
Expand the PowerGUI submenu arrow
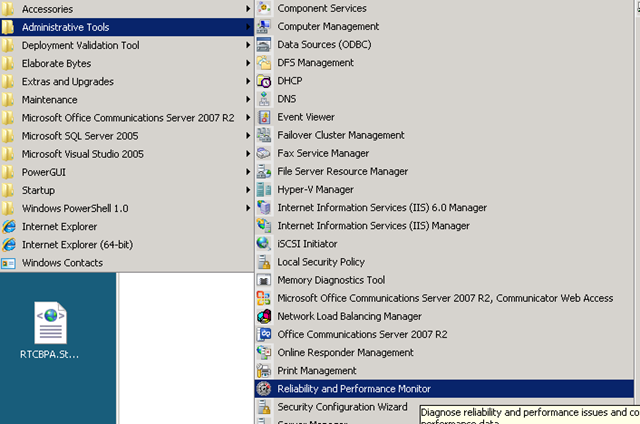[x=248, y=172]
